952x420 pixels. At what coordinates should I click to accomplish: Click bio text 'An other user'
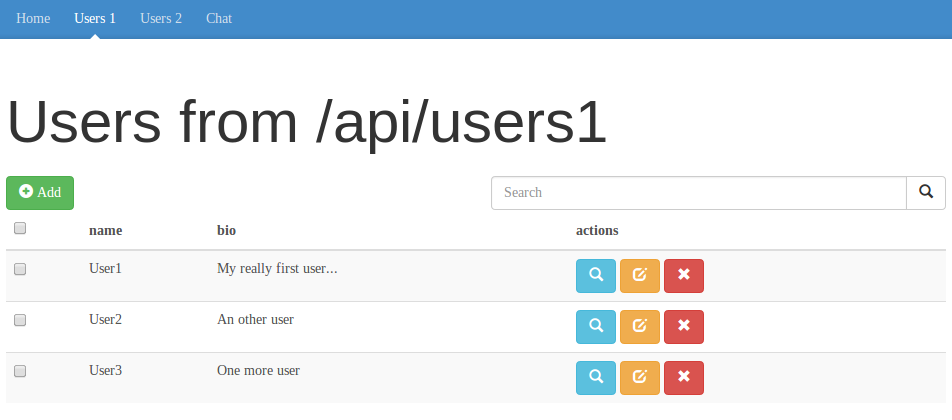(256, 319)
